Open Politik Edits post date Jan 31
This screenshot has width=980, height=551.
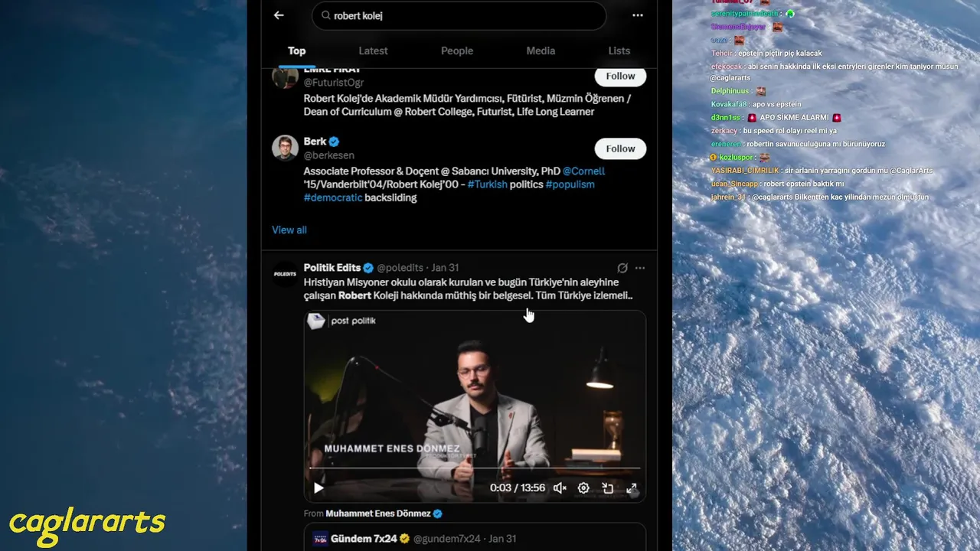click(445, 268)
